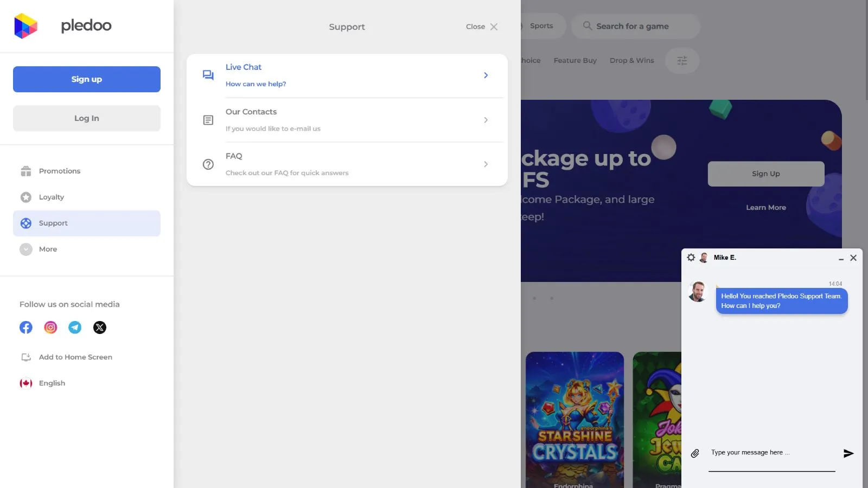This screenshot has width=868, height=488.
Task: Open the Instagram social media page
Action: coord(50,328)
